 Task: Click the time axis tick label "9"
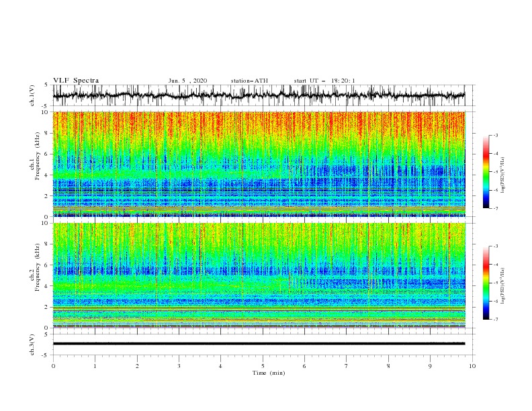(x=430, y=366)
